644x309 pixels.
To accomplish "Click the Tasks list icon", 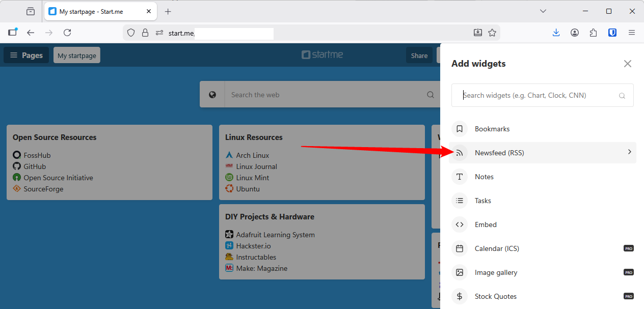I will (x=460, y=201).
